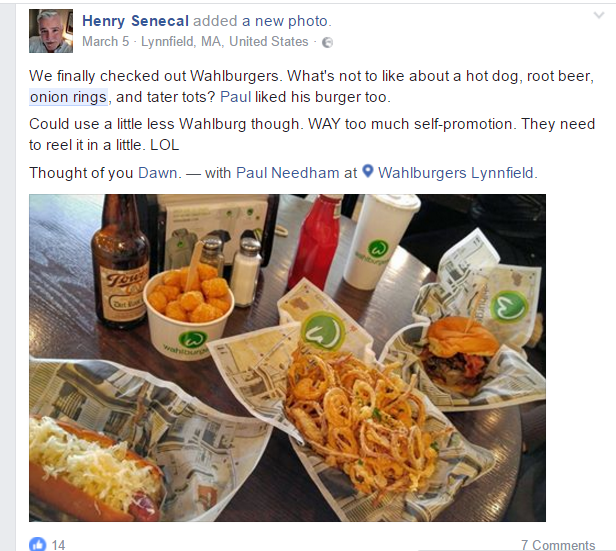
Task: Open the Paul Needham profile link
Action: pos(288,173)
